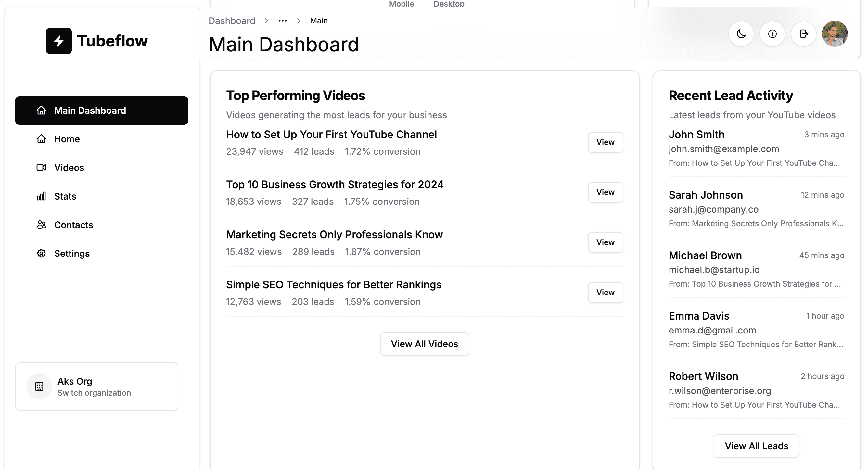The image size is (868, 470).
Task: Switch to the Desktop tab
Action: [449, 4]
